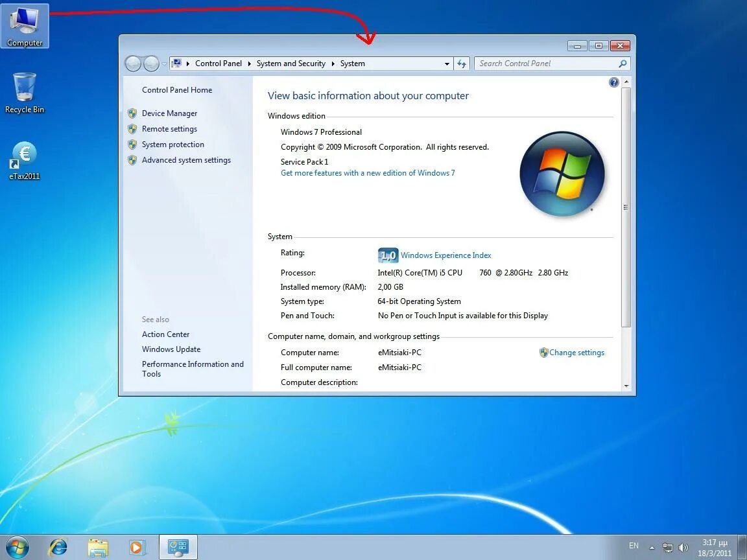This screenshot has width=747, height=560.
Task: Click the search magnifier icon
Action: 622,64
